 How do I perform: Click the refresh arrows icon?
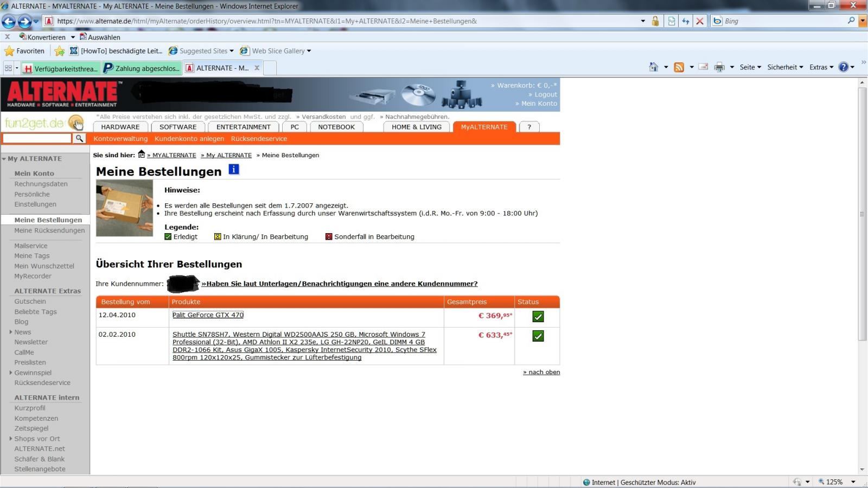pos(686,21)
